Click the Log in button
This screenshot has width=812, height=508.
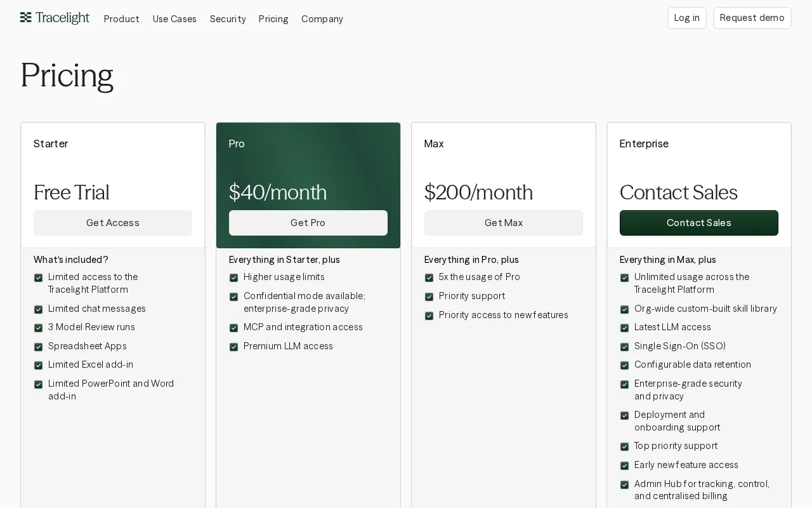[x=686, y=18]
